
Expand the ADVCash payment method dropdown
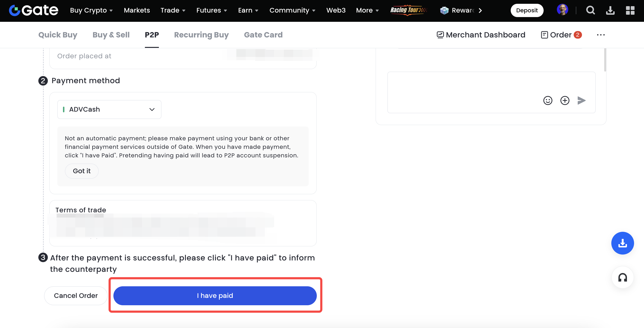click(109, 109)
